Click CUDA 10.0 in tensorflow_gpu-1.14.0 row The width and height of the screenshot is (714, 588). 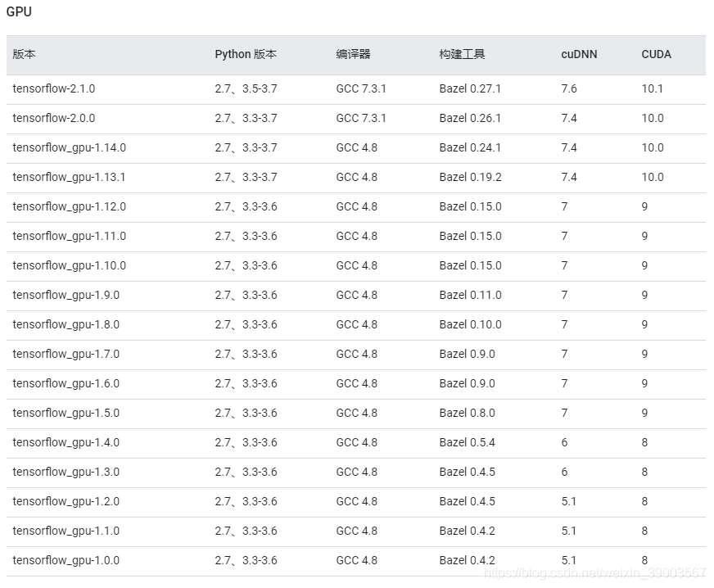(653, 147)
